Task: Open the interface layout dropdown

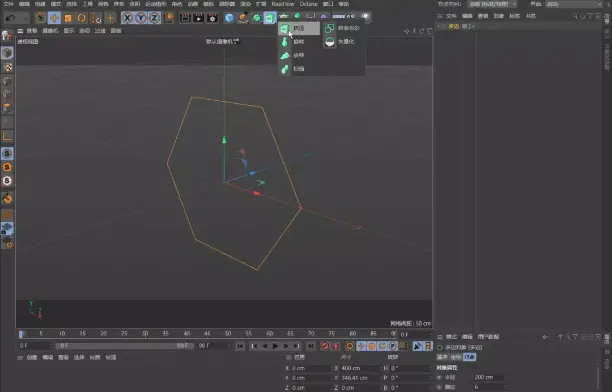Action: click(574, 4)
